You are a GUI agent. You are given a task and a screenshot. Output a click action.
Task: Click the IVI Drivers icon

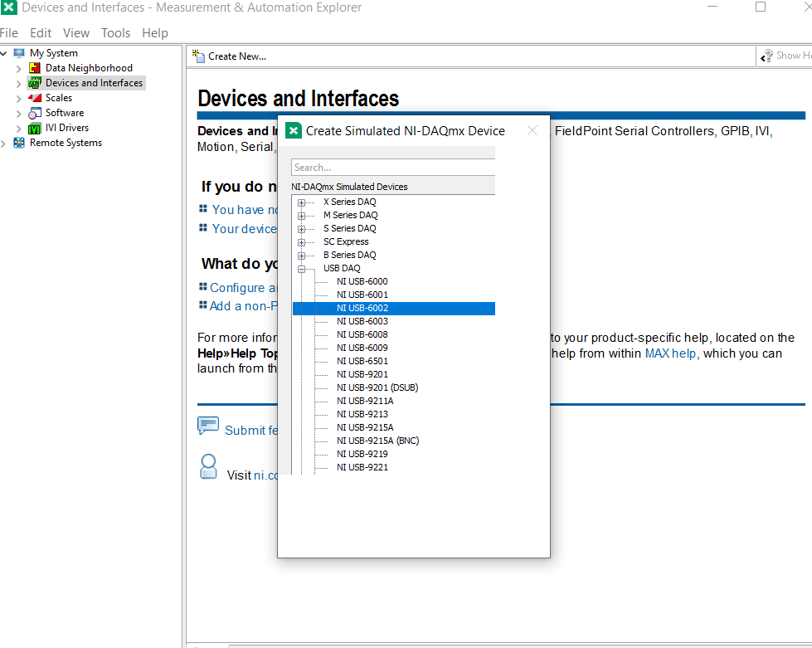(35, 128)
